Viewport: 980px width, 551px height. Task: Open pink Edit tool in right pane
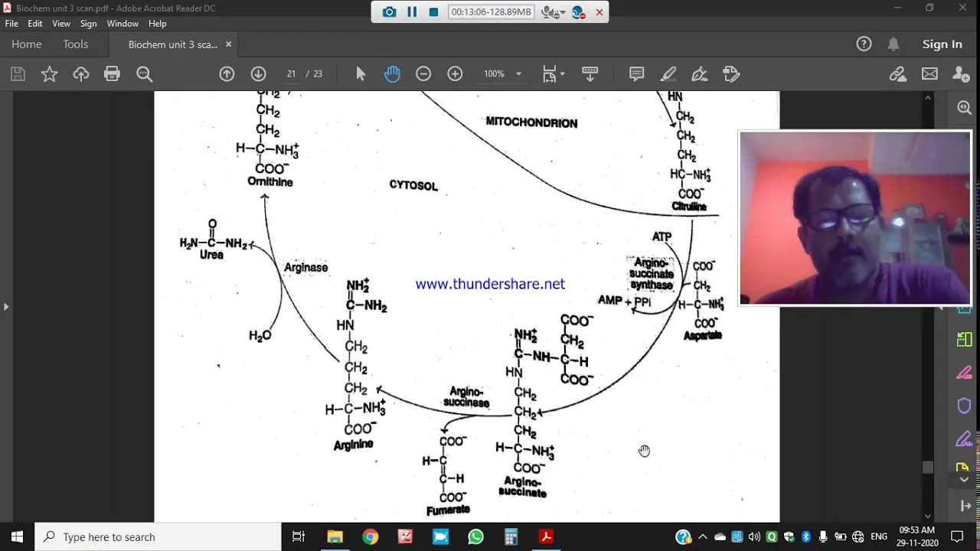tap(965, 373)
